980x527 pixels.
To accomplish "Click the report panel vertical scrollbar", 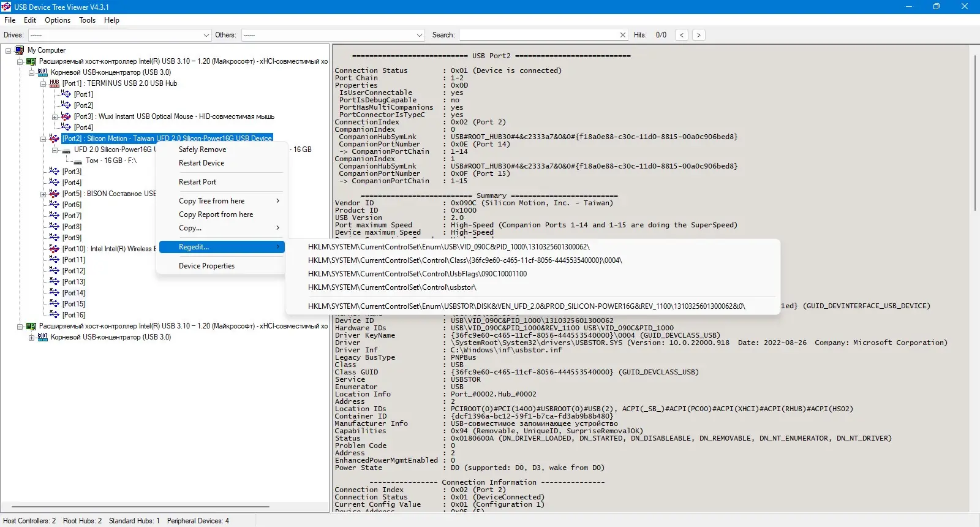I will (974, 132).
